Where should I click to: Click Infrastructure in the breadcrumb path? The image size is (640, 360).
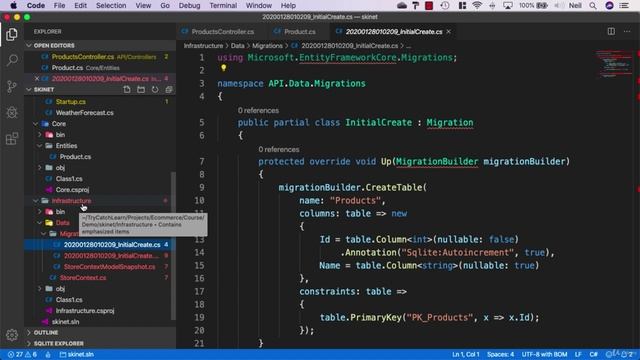pos(203,46)
